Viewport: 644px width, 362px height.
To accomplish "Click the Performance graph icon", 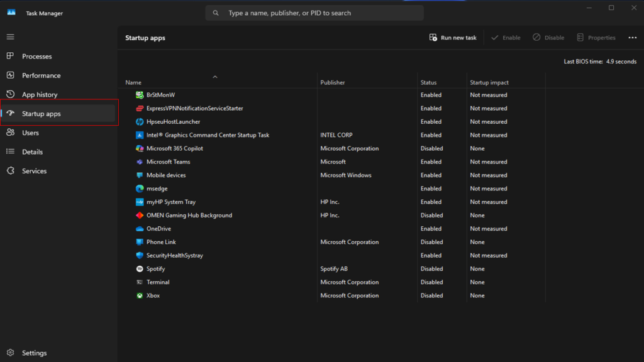I will click(10, 75).
